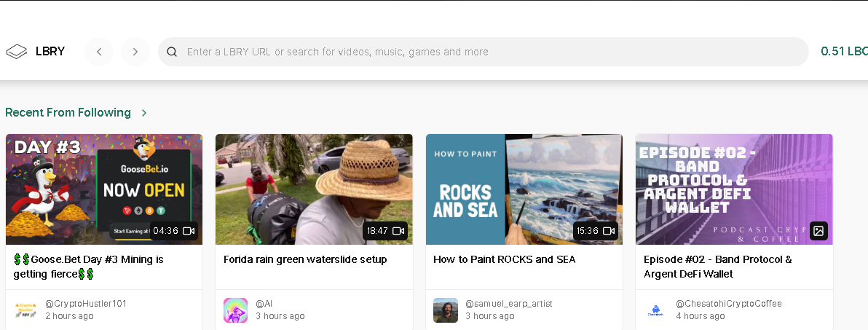Click the ChesatohiCryptoCoffee channel avatar

pos(655,310)
